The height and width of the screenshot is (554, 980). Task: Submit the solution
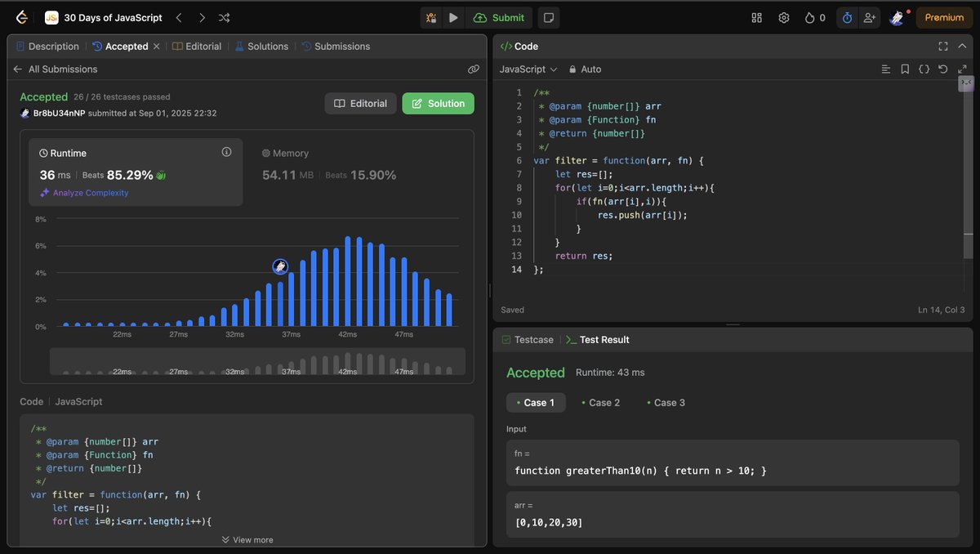(499, 18)
